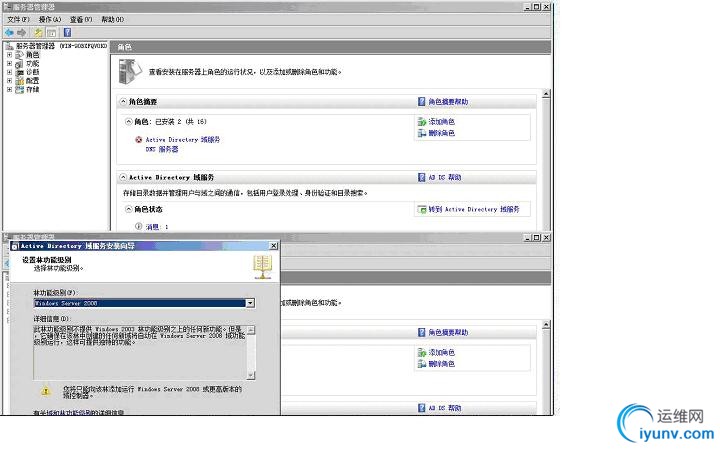This screenshot has width=720, height=450.
Task: Click the 消息: 1 status entry
Action: tap(157, 227)
